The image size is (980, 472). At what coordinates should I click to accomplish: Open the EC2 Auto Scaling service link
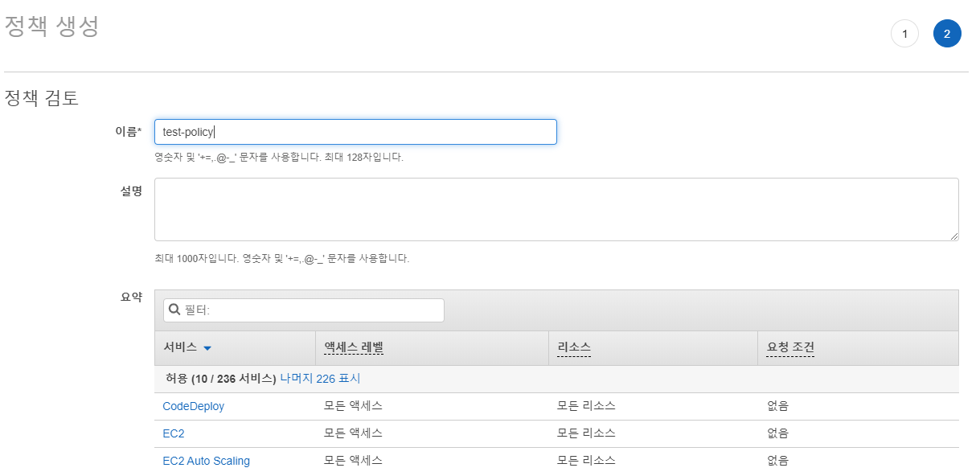pyautogui.click(x=207, y=461)
